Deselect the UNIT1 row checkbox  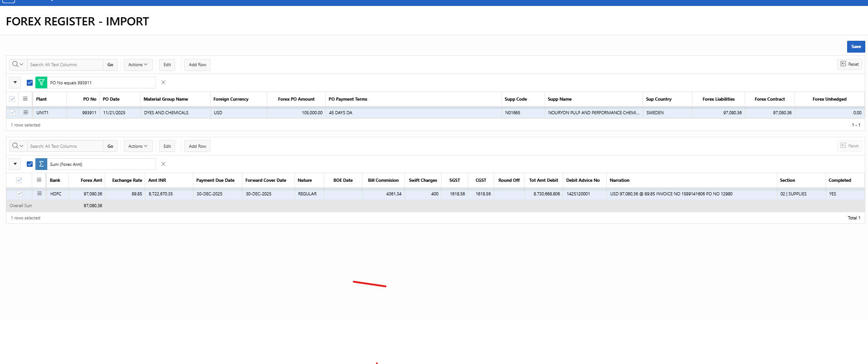click(12, 112)
